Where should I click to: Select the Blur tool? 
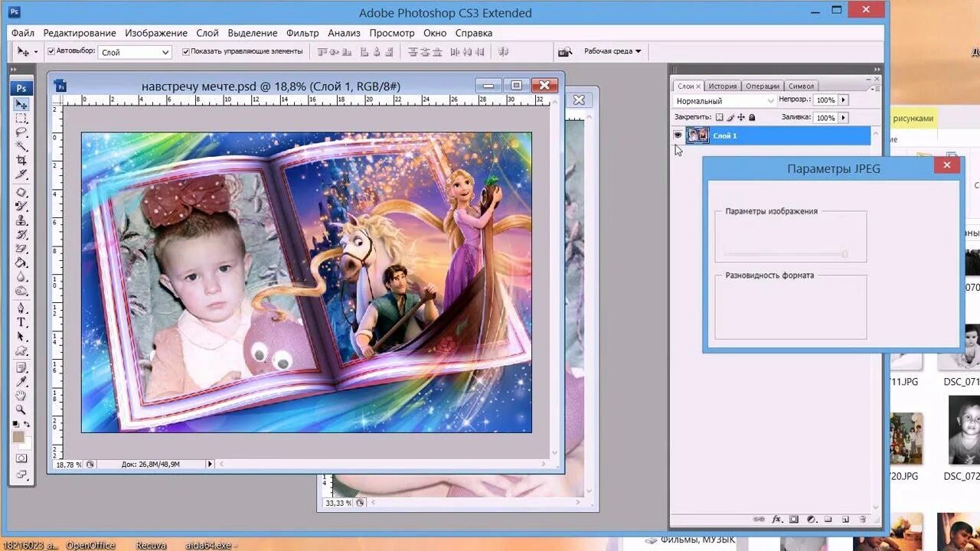click(x=21, y=277)
